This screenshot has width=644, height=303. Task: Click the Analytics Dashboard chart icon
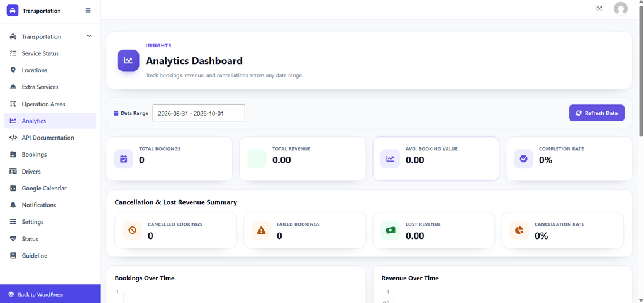pyautogui.click(x=128, y=60)
